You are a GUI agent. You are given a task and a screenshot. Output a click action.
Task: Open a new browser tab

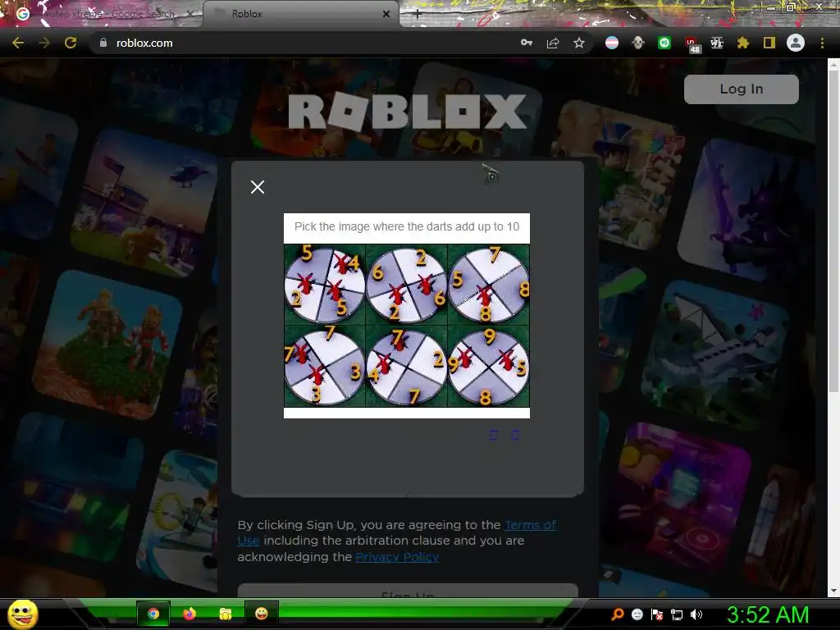click(418, 15)
